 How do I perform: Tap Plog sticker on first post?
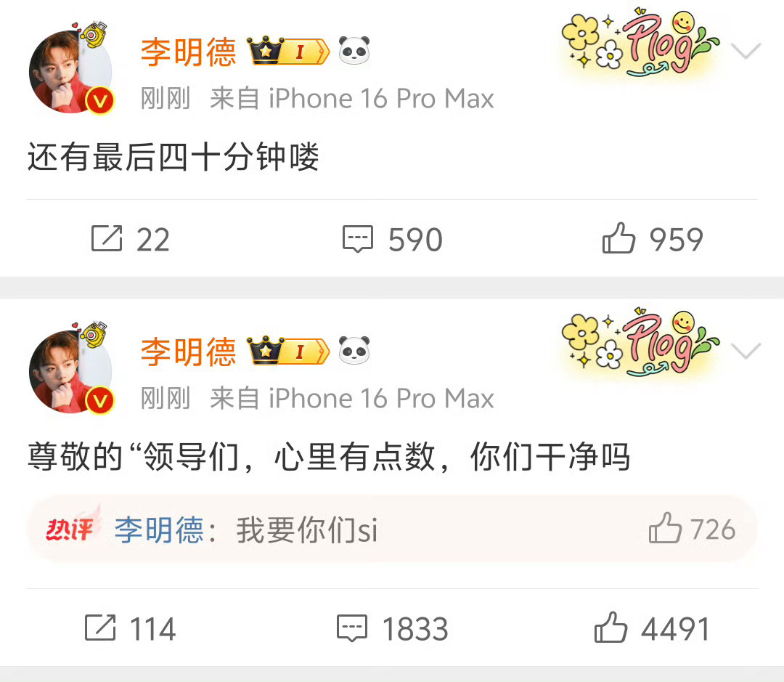[x=640, y=44]
